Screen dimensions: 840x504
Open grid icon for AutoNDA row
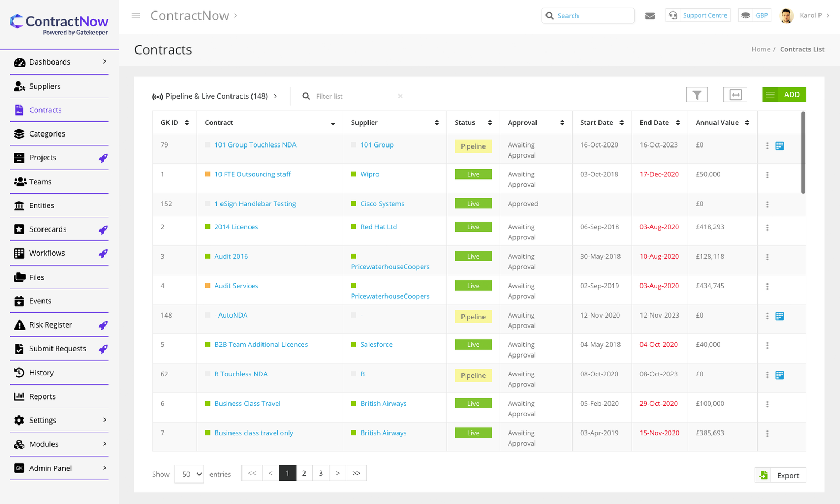click(x=780, y=316)
